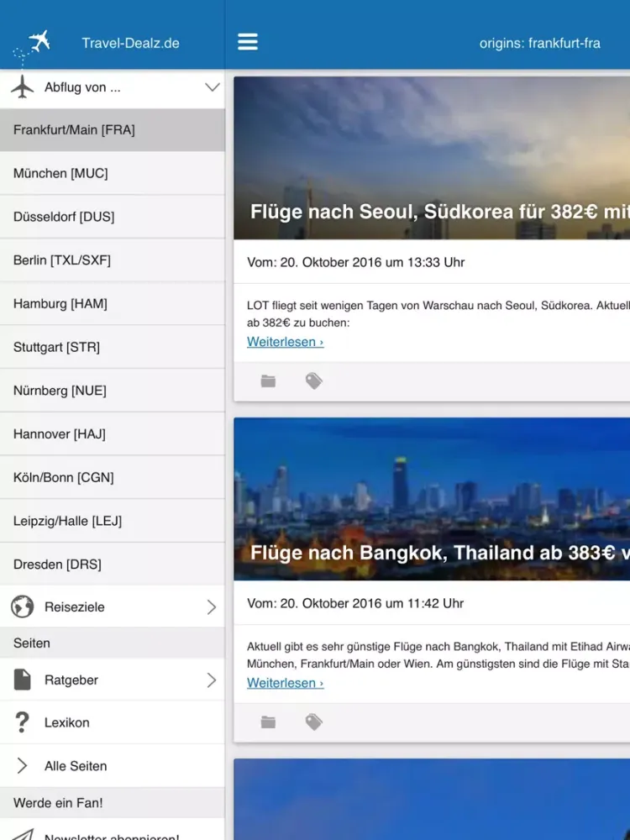Open the Reiseziele menu entry
630x840 pixels.
tap(113, 606)
